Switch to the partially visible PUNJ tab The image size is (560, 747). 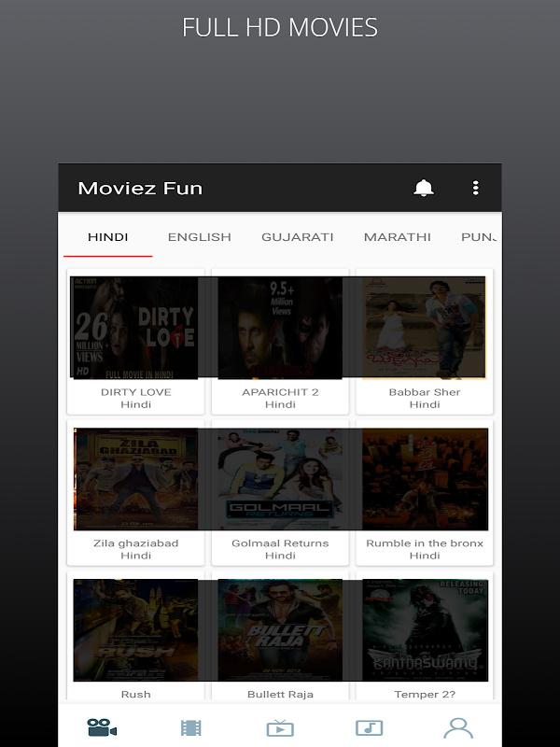click(x=479, y=237)
